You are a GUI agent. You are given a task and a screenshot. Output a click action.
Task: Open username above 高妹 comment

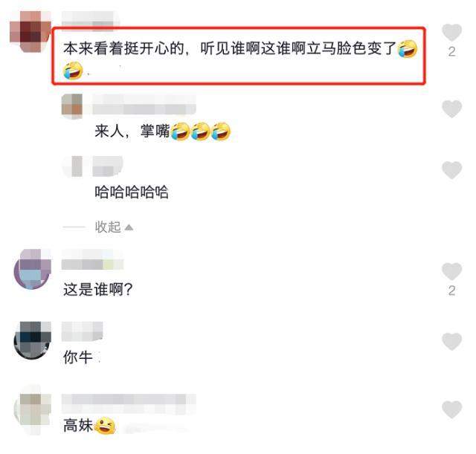click(129, 403)
